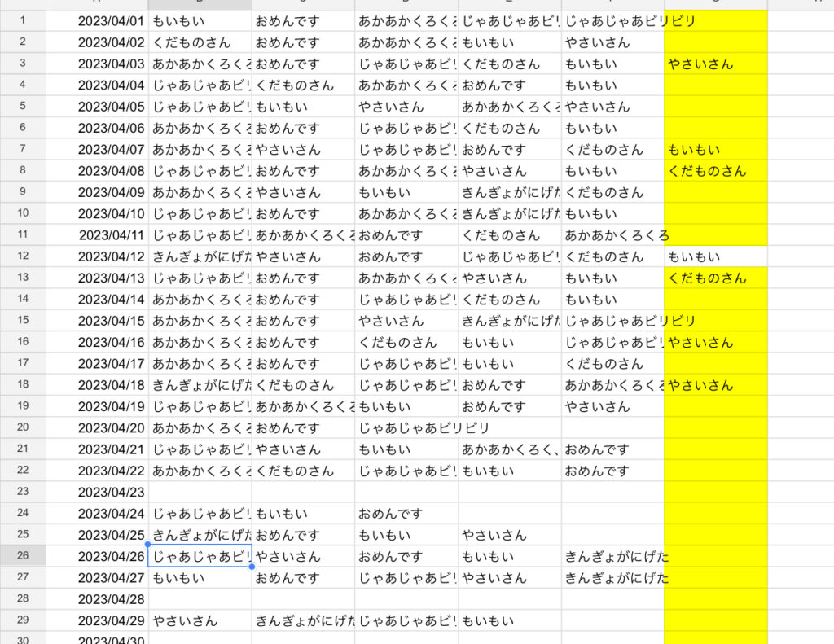Select the date cell 2023/04/01

click(x=98, y=21)
